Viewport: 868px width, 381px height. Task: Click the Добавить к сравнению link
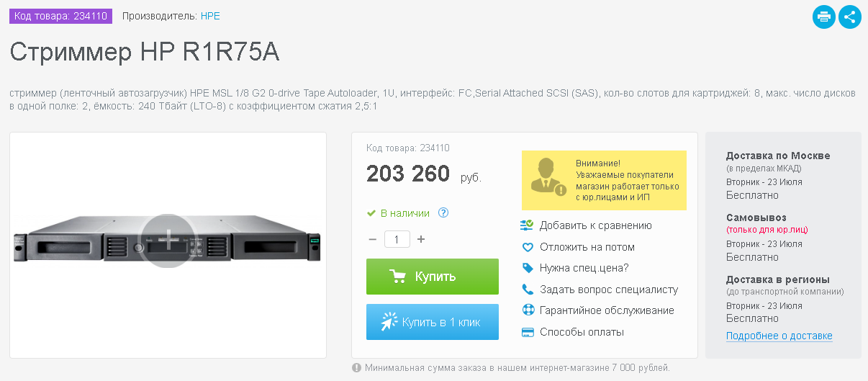click(596, 225)
